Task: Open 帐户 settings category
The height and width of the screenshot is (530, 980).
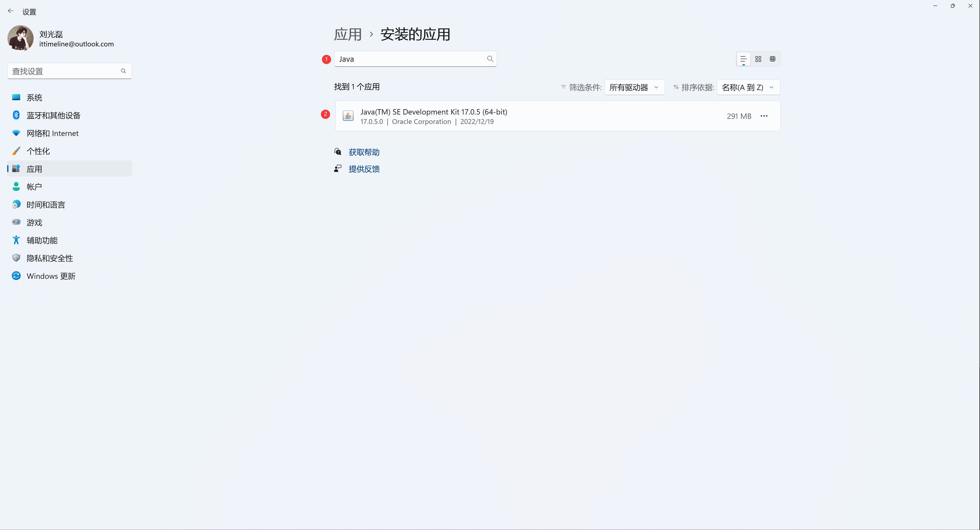Action: 69,187
